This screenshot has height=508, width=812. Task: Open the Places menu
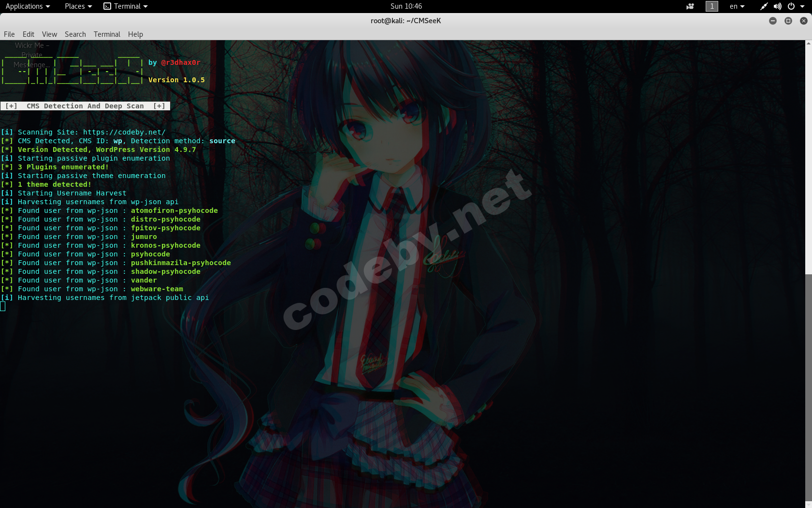pos(78,6)
